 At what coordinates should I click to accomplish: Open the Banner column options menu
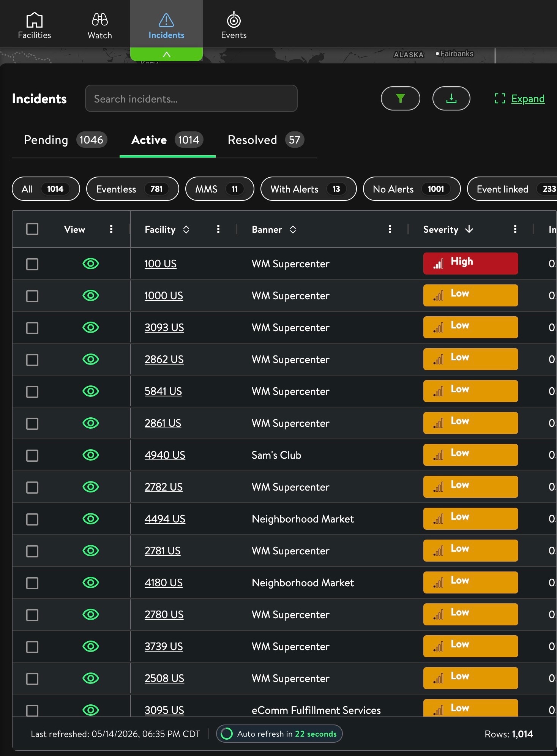pos(390,229)
